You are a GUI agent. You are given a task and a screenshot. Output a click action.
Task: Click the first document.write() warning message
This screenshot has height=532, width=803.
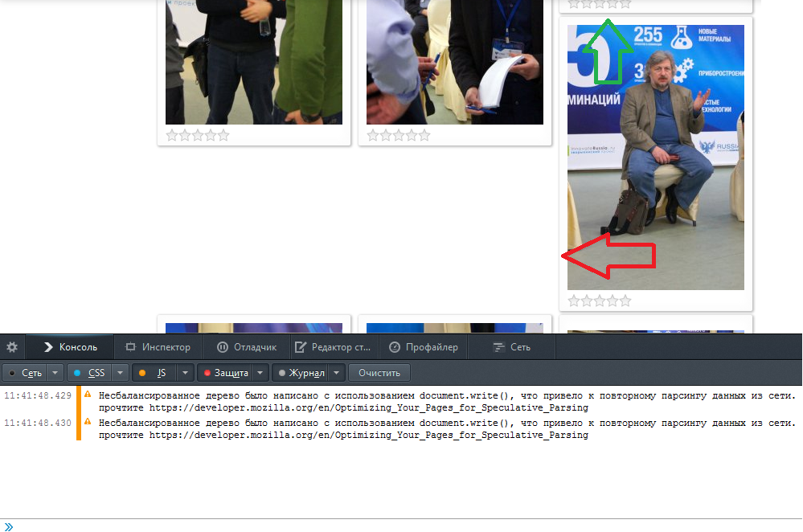[447, 402]
